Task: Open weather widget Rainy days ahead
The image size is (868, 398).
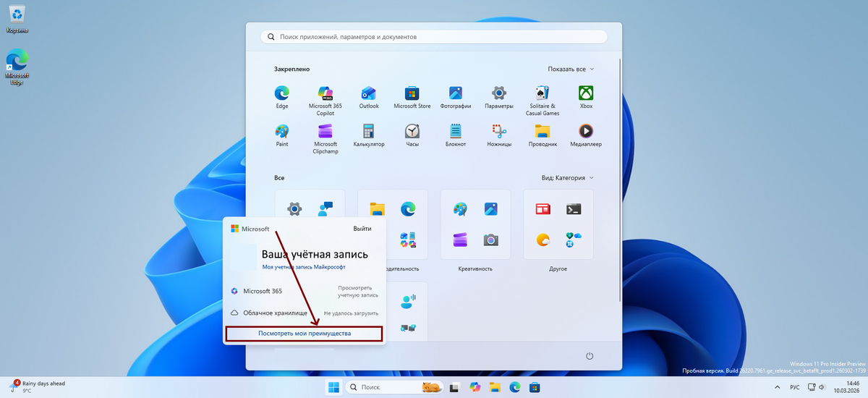Action: click(38, 387)
